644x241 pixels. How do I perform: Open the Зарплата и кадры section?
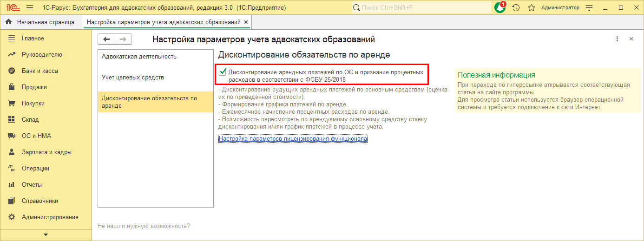[x=46, y=152]
